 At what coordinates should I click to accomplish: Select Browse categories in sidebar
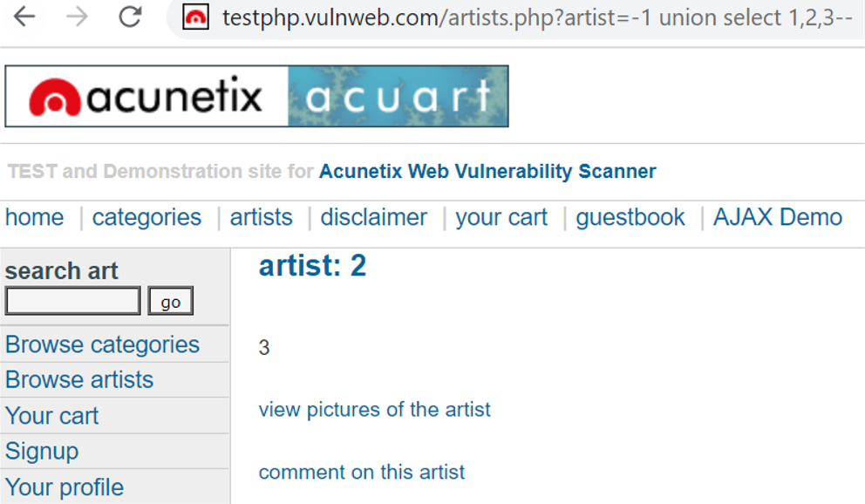102,344
